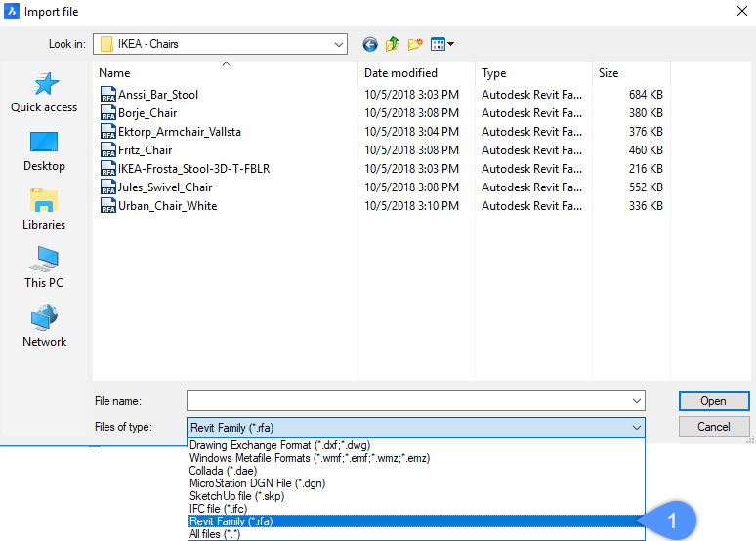This screenshot has height=541, width=756.
Task: Open Network location
Action: pos(44,327)
